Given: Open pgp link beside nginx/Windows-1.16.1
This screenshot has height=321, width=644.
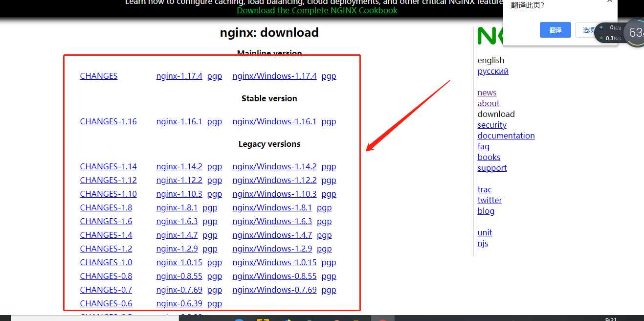Looking at the screenshot, I should (329, 121).
